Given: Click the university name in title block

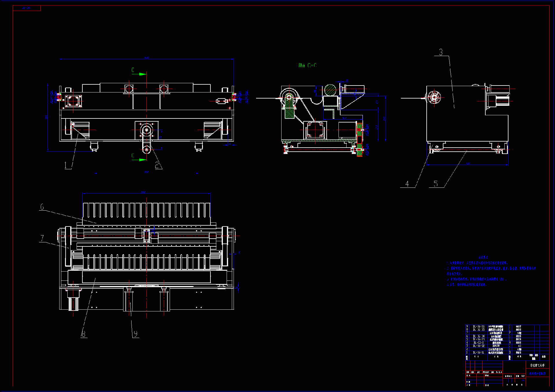Looking at the screenshot, I should coord(537,365).
